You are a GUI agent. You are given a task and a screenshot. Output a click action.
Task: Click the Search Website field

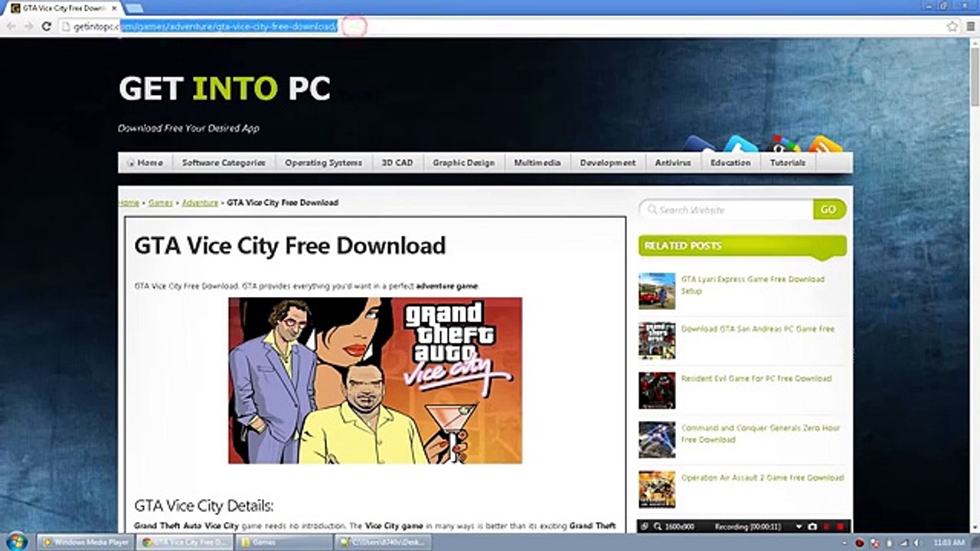click(726, 210)
